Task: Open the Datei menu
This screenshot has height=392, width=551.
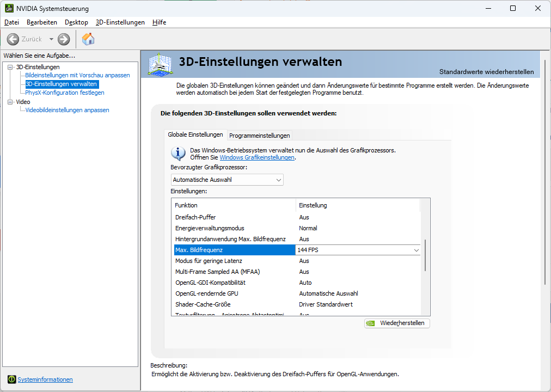Action: 11,22
